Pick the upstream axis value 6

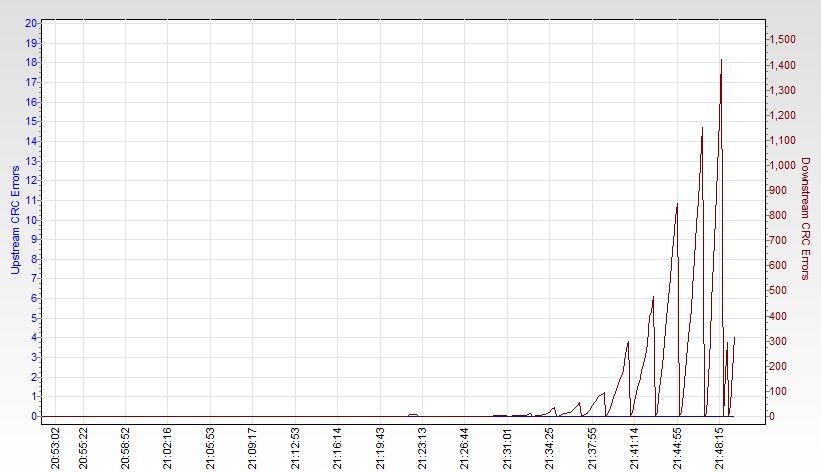click(x=34, y=299)
